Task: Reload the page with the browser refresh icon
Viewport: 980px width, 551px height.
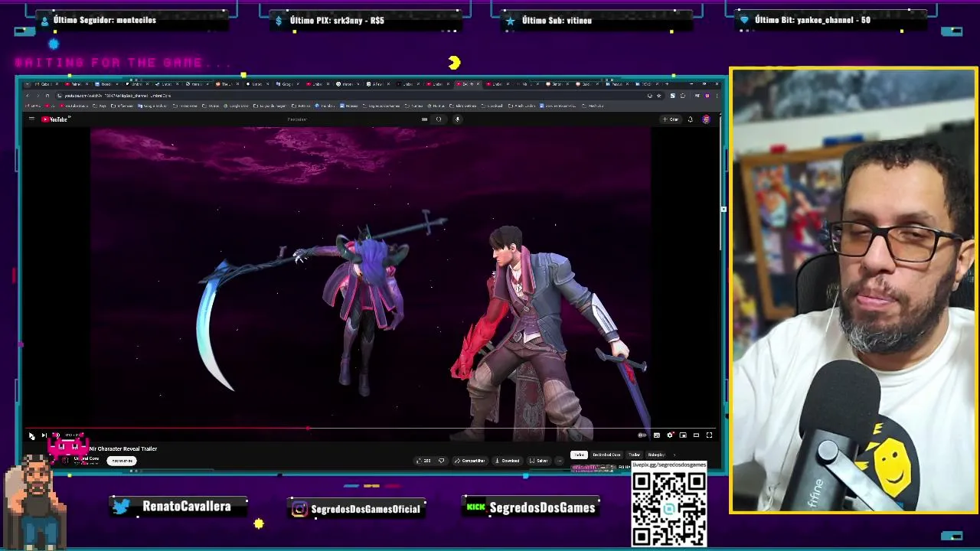Action: point(47,96)
